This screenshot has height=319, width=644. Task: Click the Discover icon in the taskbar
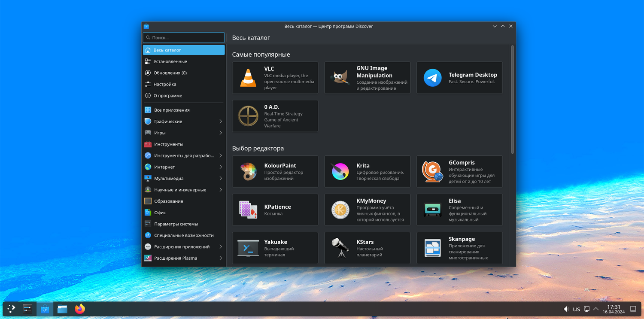click(x=45, y=309)
